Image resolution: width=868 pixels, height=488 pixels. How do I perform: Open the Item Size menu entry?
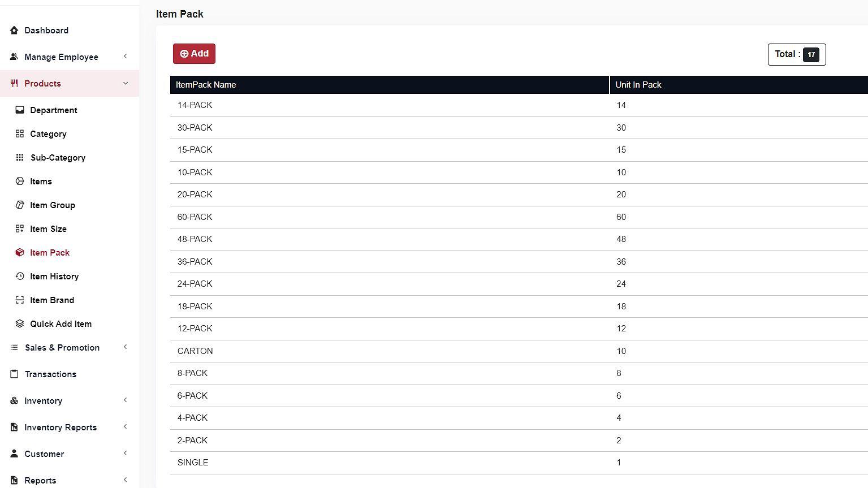point(48,229)
